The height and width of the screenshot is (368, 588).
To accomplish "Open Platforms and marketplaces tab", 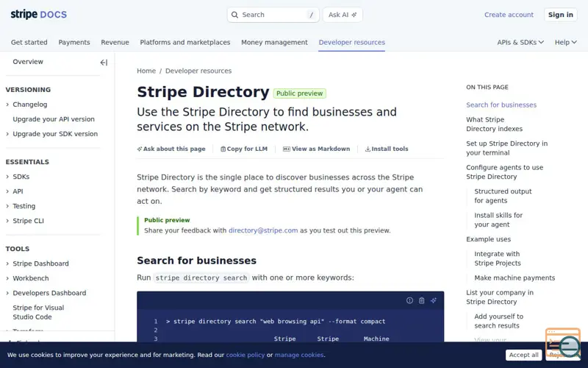I will pos(185,43).
